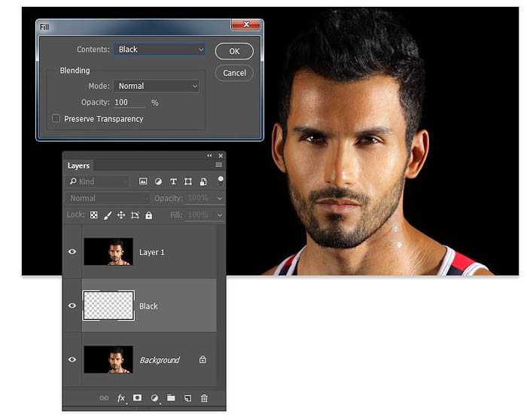Click the Black layer name
Screen dimensions: 527x420
pos(148,306)
